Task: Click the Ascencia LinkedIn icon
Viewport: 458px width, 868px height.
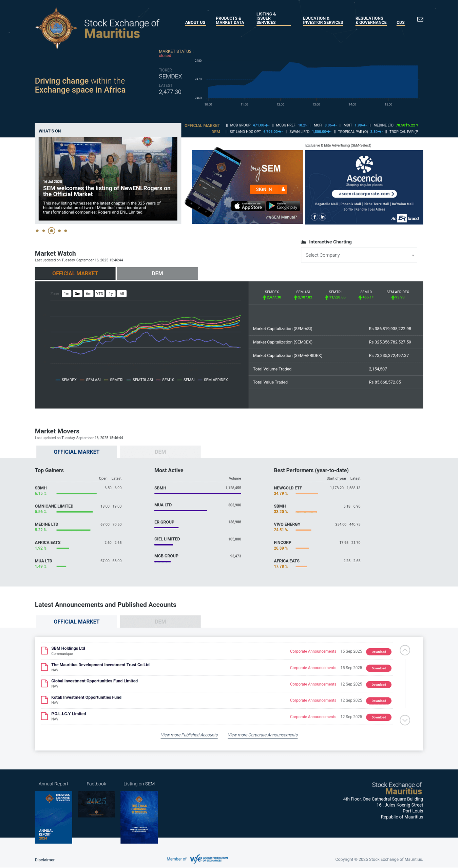Action: coord(323,217)
